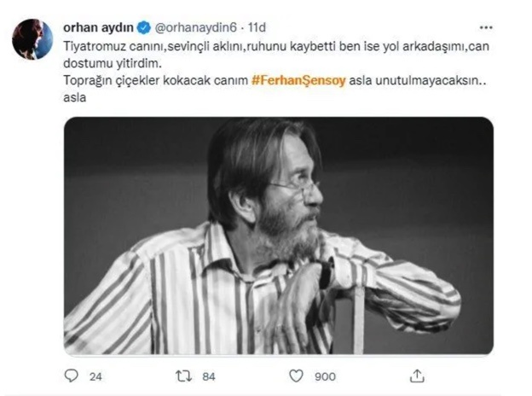Viewport: 532px width, 396px height.
Task: Like the tweet with the heart icon
Action: pos(295,375)
